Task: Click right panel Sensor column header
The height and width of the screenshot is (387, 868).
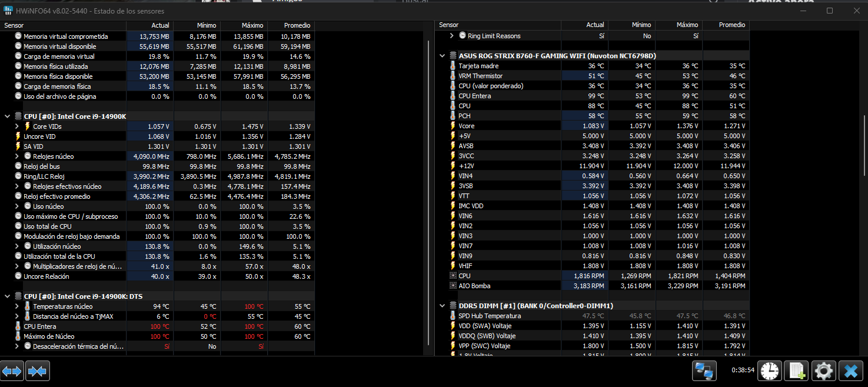Action: [x=498, y=25]
